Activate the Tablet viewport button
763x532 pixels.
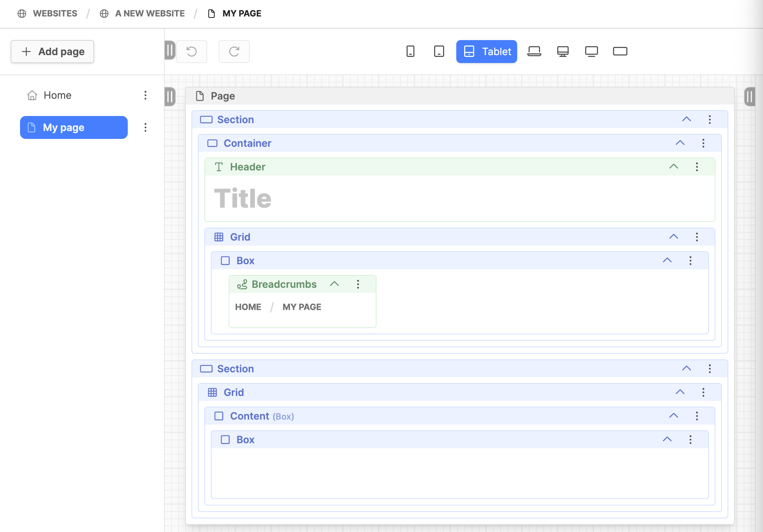486,52
